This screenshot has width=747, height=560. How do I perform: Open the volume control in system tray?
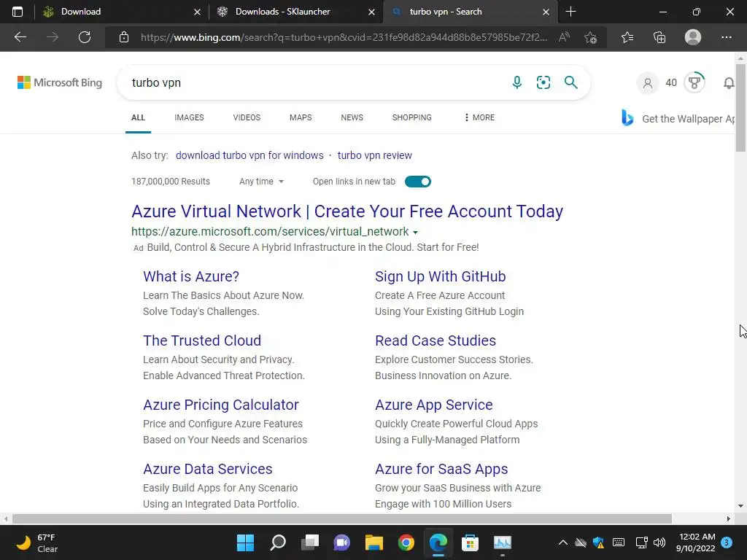(x=659, y=542)
